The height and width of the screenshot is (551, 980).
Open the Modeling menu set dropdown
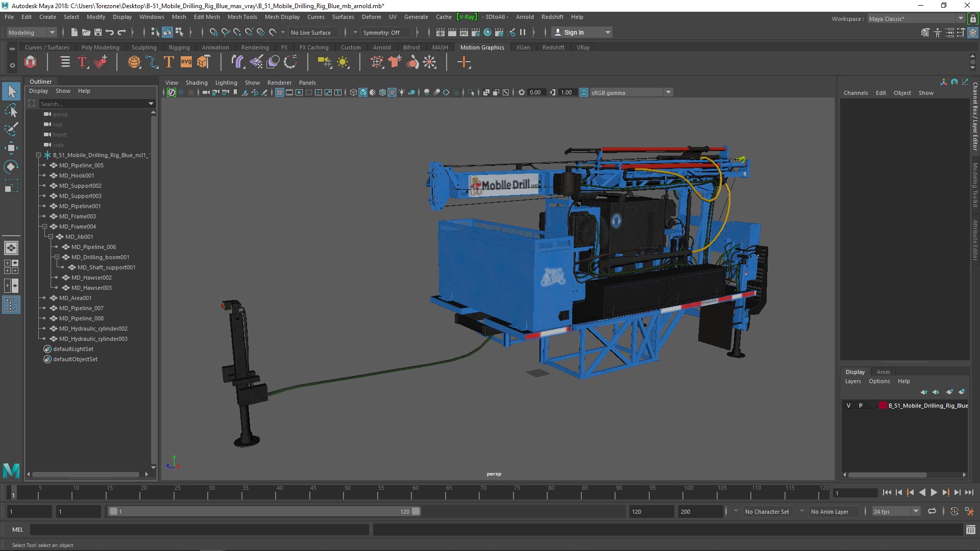click(x=32, y=32)
